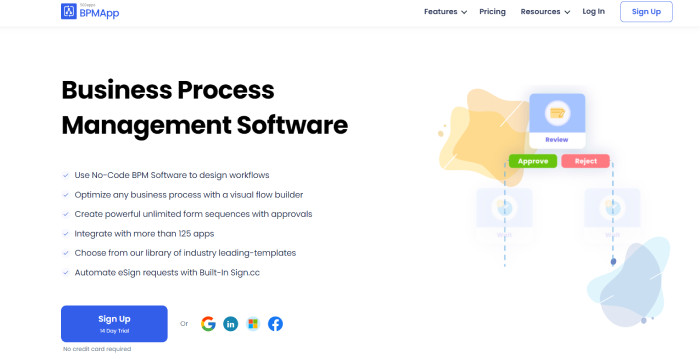Click the "No credit card required" note
This screenshot has width=700, height=361.
coord(97,349)
